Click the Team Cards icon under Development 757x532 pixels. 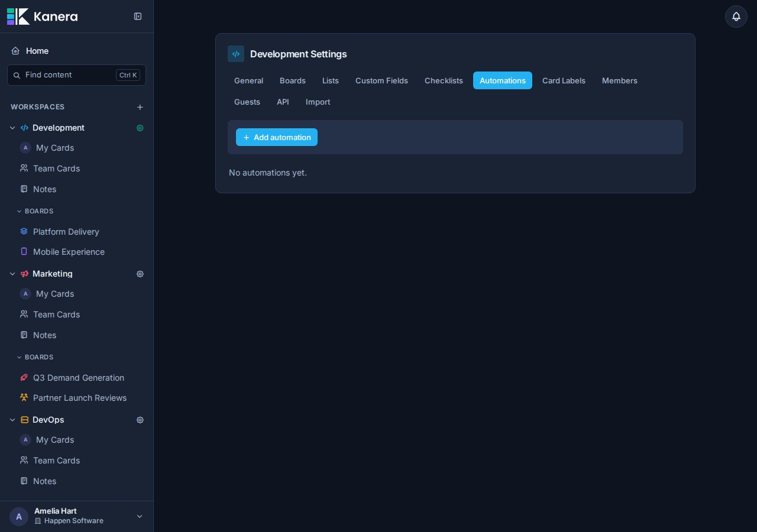point(24,168)
